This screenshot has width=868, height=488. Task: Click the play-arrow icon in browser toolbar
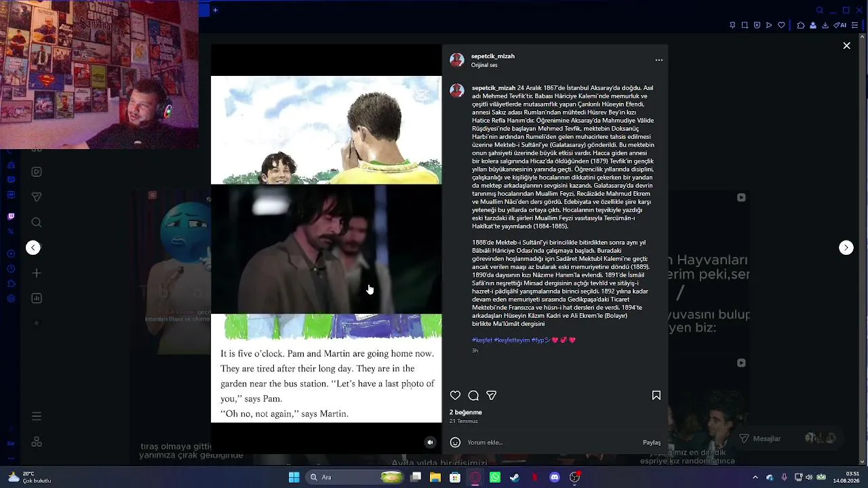(769, 25)
